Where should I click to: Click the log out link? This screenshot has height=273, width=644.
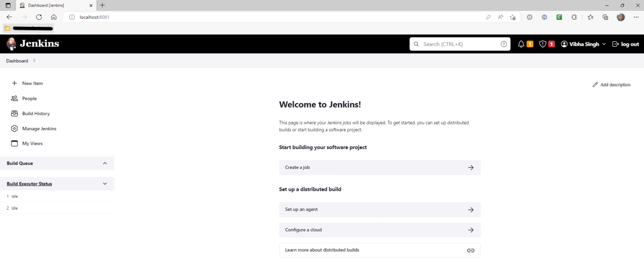point(626,44)
